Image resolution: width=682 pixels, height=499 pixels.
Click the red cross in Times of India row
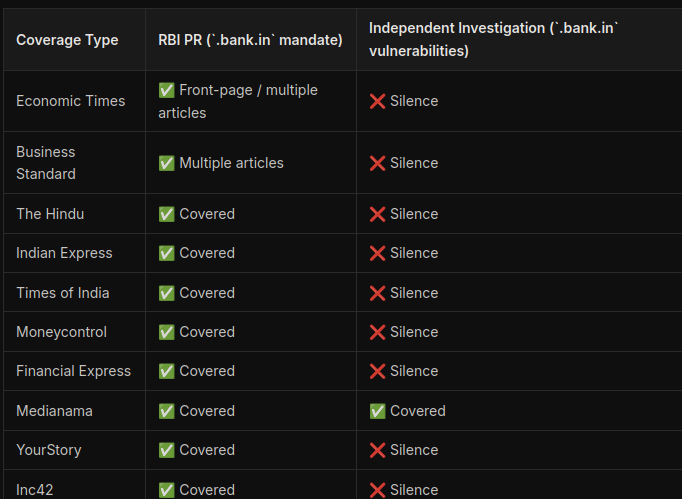point(377,293)
